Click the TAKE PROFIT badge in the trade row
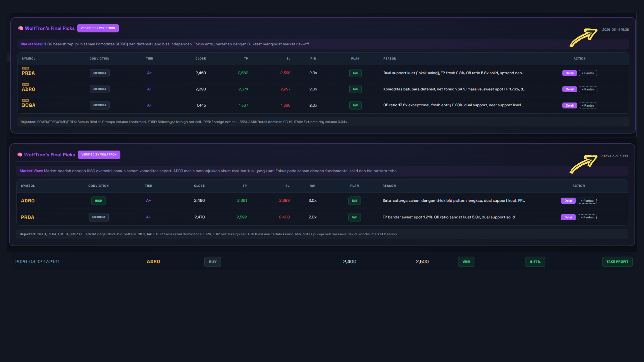This screenshot has width=644, height=362. click(617, 262)
